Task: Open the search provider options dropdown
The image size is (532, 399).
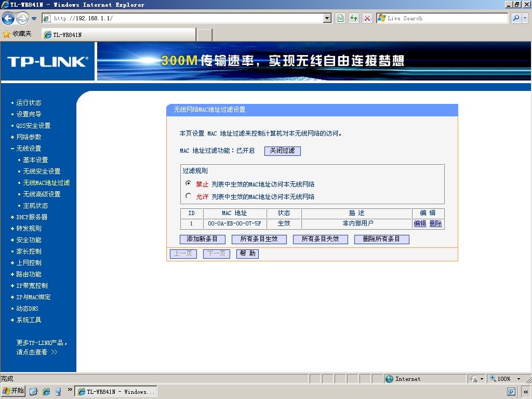Action: [525, 18]
